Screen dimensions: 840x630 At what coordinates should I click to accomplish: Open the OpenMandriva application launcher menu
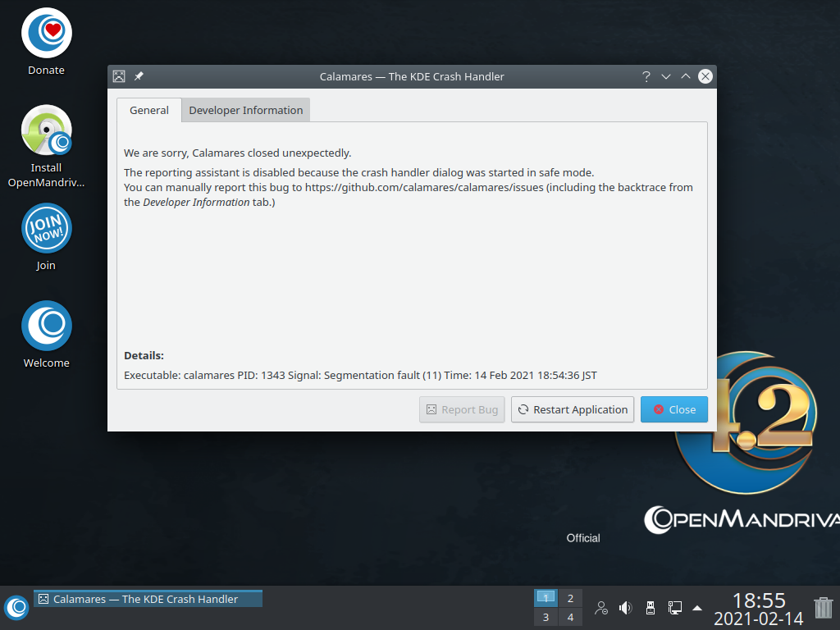16,608
